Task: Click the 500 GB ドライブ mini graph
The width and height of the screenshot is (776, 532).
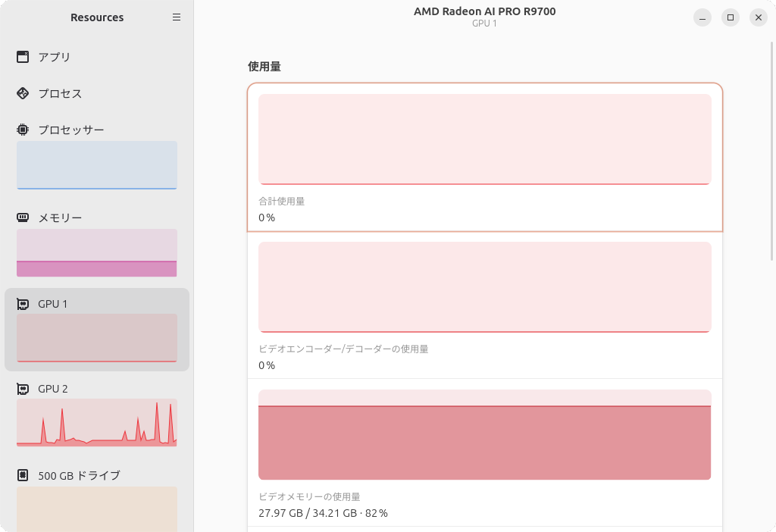Action: point(97,509)
